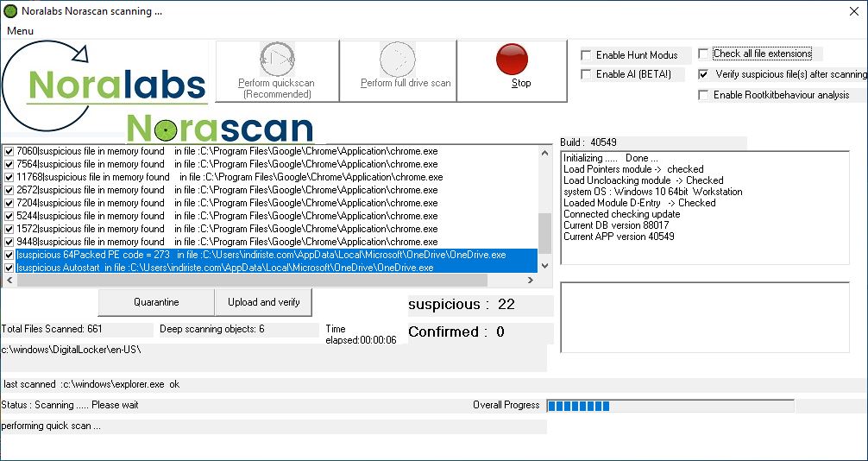868x461 pixels.
Task: Click results list scroll right arrow
Action: pyautogui.click(x=531, y=281)
